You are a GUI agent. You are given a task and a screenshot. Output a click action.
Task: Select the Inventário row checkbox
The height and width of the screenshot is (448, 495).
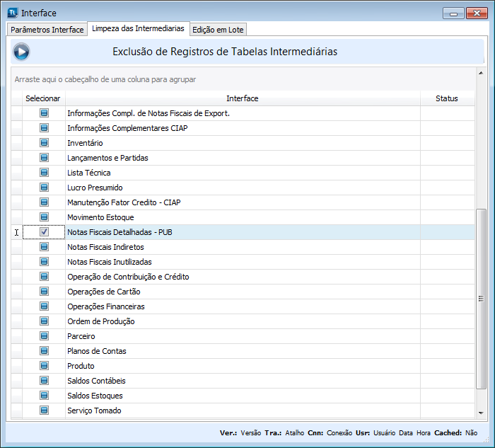click(x=44, y=143)
